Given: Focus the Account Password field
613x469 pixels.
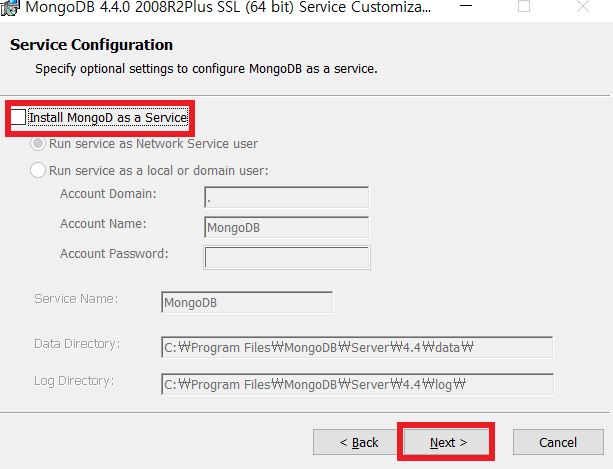Looking at the screenshot, I should [x=287, y=258].
